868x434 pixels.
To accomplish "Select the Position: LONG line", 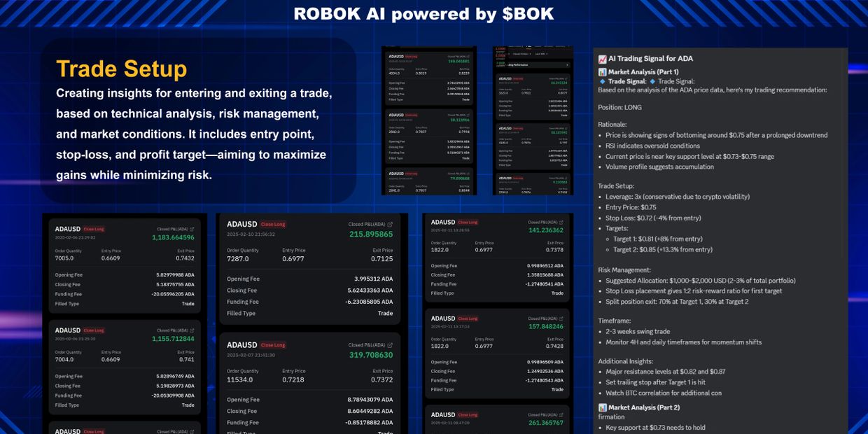I will coord(619,107).
